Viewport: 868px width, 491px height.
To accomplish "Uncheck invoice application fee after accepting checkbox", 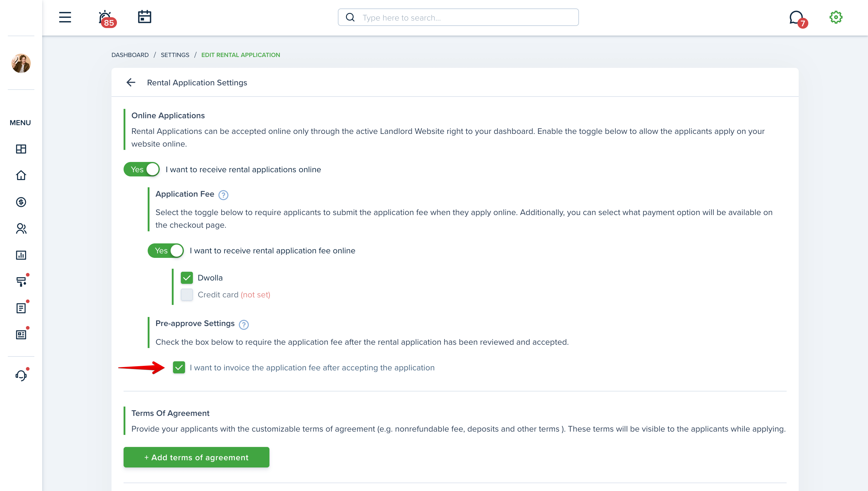I will pyautogui.click(x=179, y=368).
